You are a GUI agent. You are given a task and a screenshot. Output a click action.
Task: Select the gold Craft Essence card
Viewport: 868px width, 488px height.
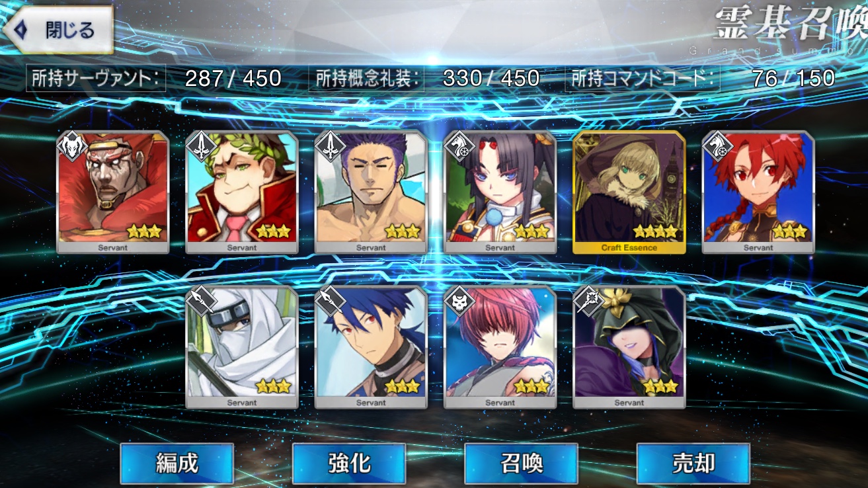629,192
